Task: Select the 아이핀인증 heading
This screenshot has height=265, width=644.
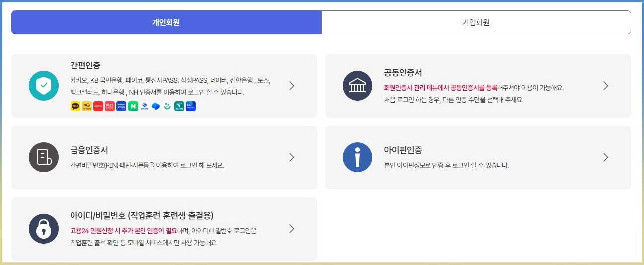Action: 403,150
